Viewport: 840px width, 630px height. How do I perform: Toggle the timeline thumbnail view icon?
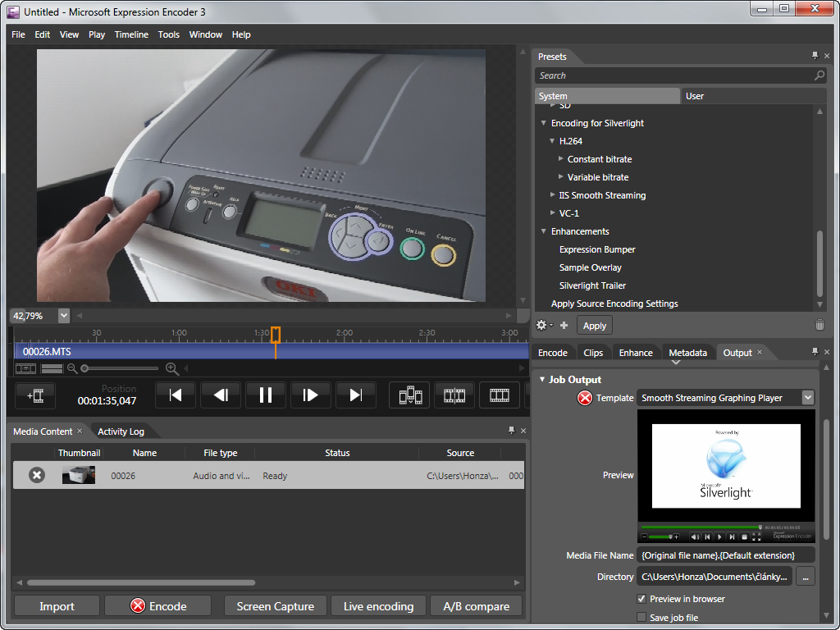coord(25,368)
